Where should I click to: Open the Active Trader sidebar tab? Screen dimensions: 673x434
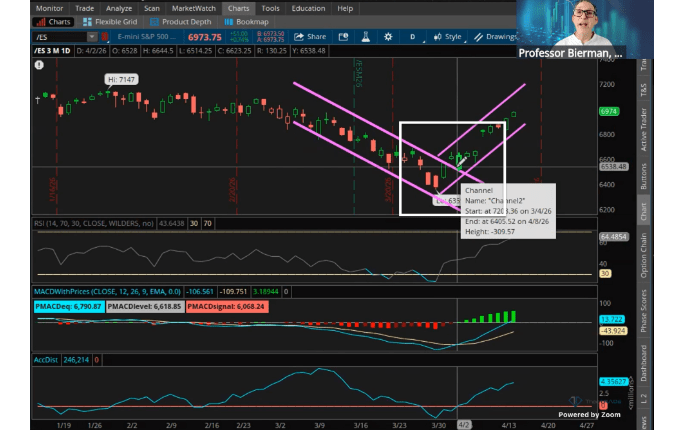tap(643, 129)
